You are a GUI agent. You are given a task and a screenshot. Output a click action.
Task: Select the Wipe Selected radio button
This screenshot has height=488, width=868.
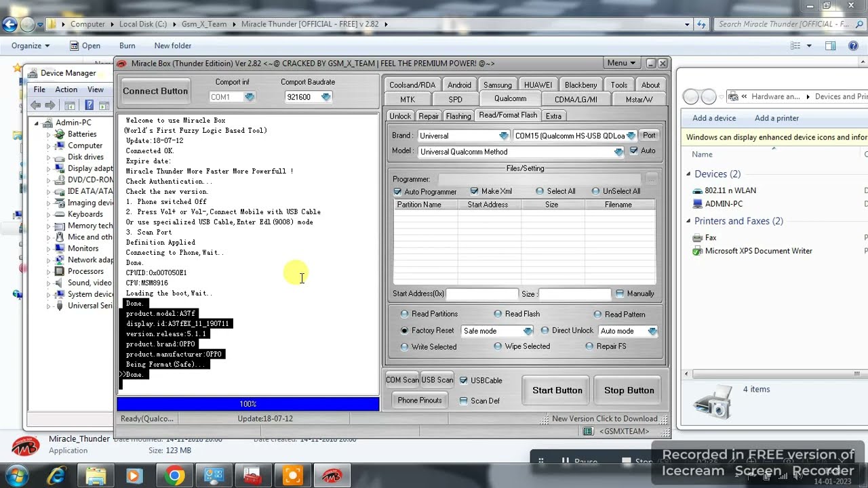(x=498, y=346)
